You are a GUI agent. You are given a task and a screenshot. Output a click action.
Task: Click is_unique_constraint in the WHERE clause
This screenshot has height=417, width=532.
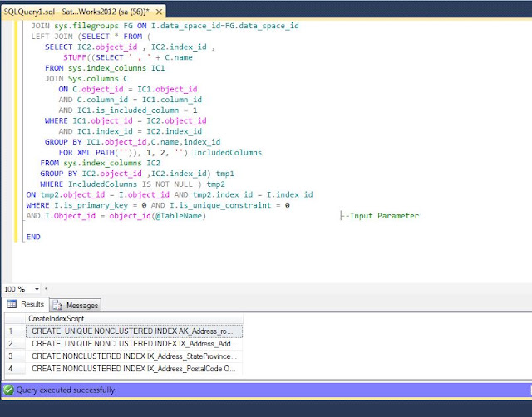(225, 205)
